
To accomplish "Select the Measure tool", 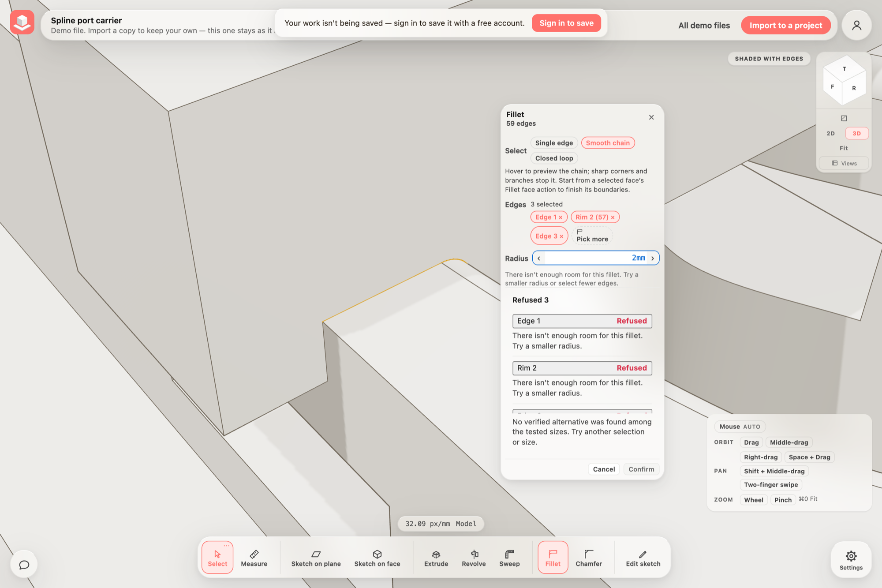I will click(x=254, y=558).
